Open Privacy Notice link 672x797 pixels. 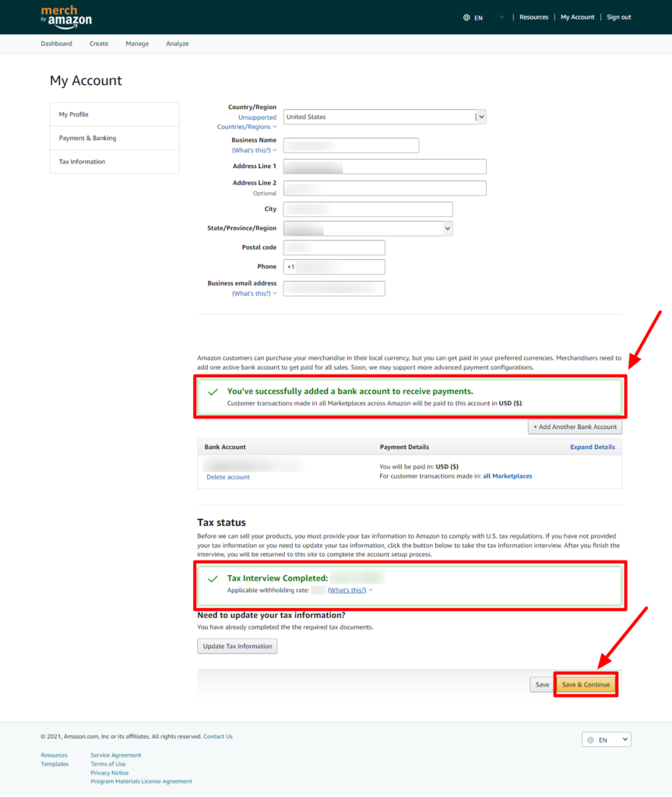point(109,774)
